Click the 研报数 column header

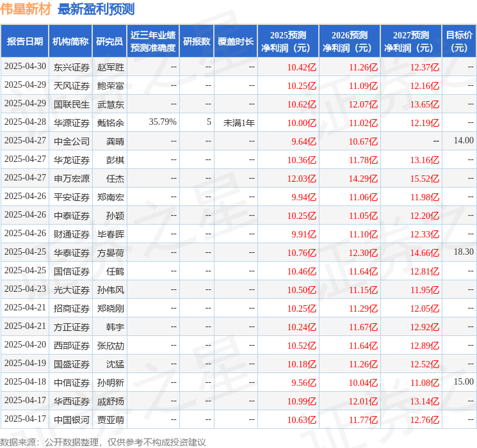pos(197,42)
